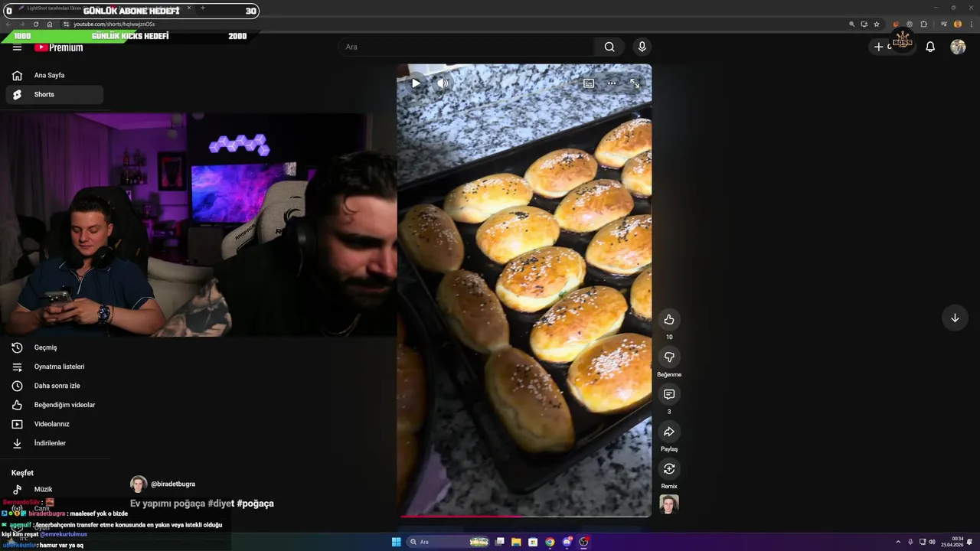
Task: Open Microsoft Store from the taskbar
Action: 533,542
